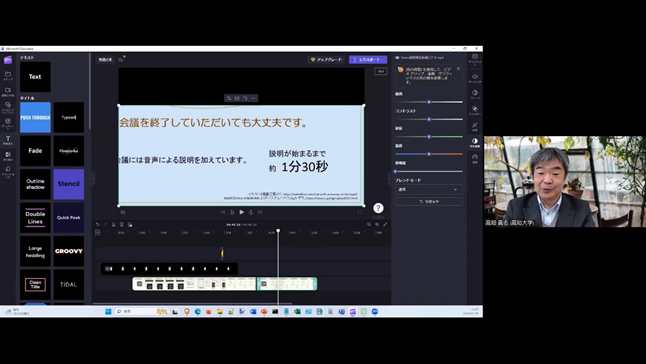Screen dimensions: 646x364
Task: Forward five seconds in preview
Action: click(250, 212)
